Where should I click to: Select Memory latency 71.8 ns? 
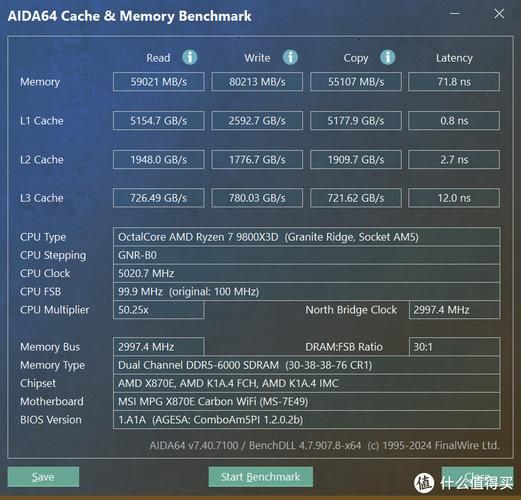tap(454, 82)
